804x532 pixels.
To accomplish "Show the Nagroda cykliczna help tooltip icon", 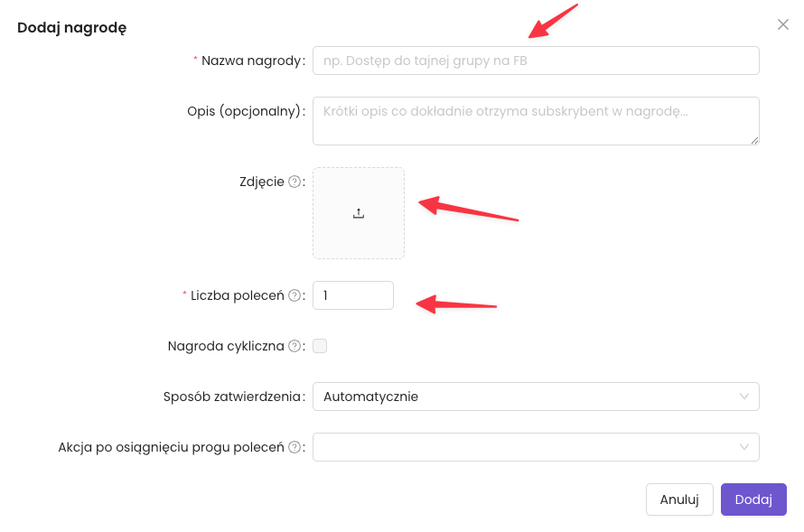I will (294, 346).
